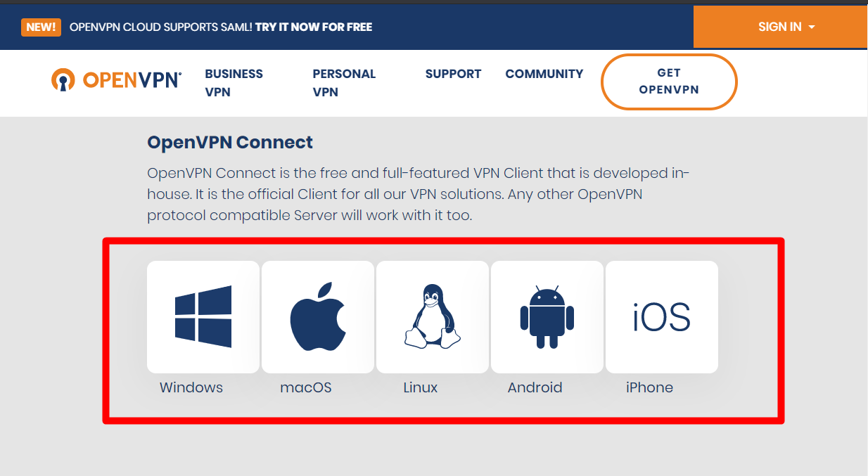The image size is (868, 476).
Task: Click the OpenVPN logo in header
Action: (x=117, y=80)
